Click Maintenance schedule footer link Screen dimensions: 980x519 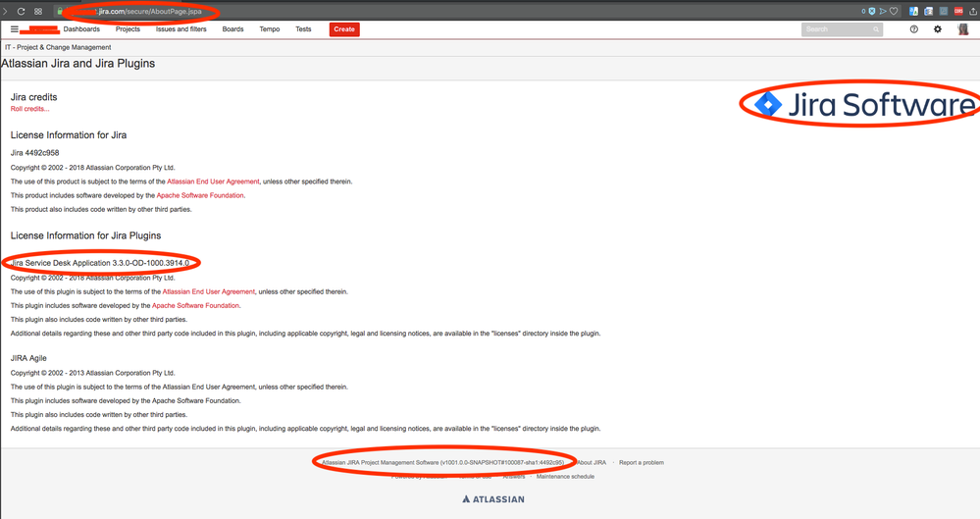pos(565,477)
